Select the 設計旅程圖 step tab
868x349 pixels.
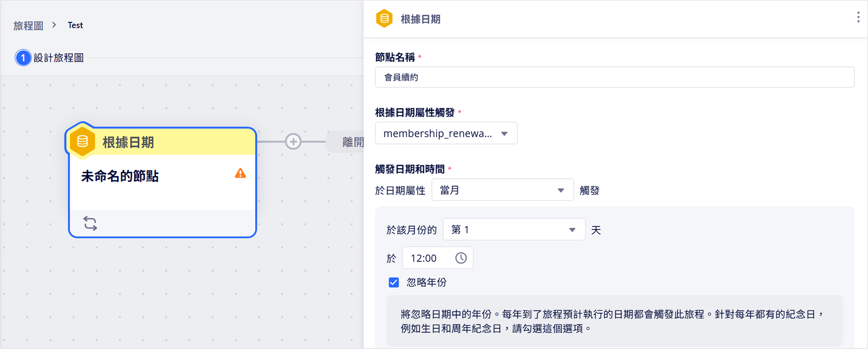click(59, 58)
